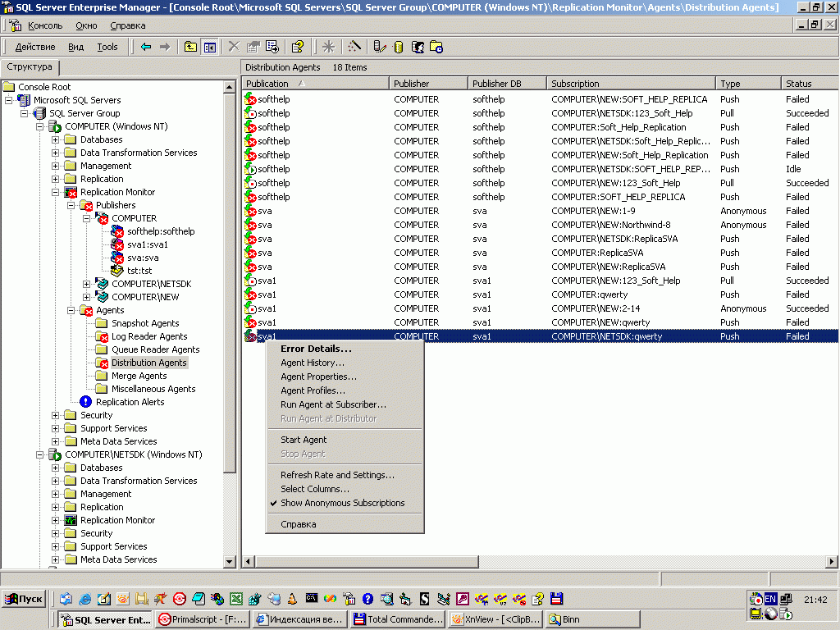The width and height of the screenshot is (840, 630).
Task: Collapse COMPUTER\NETSDK (Windows NT) server node
Action: pyautogui.click(x=39, y=454)
